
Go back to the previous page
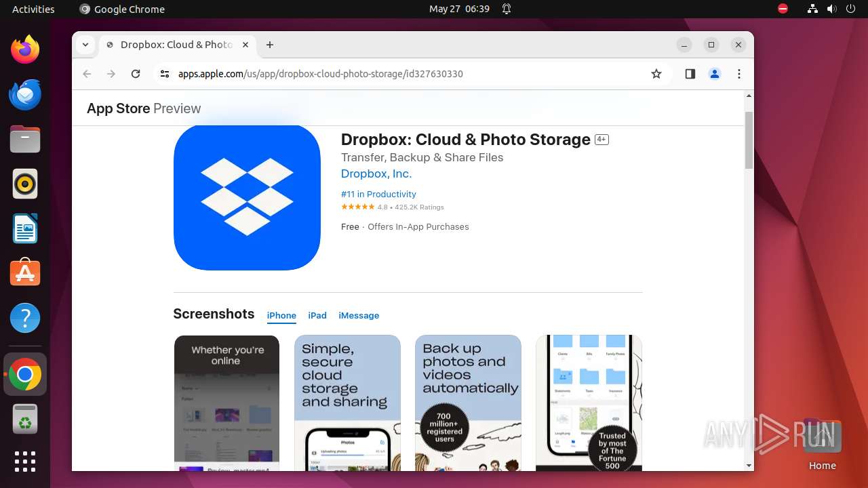click(87, 74)
